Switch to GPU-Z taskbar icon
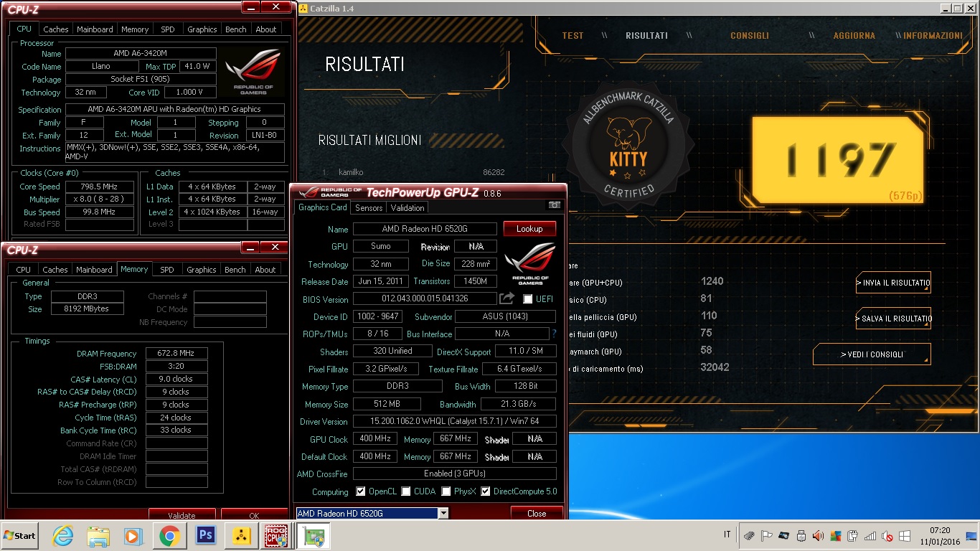980x551 pixels. (x=314, y=535)
